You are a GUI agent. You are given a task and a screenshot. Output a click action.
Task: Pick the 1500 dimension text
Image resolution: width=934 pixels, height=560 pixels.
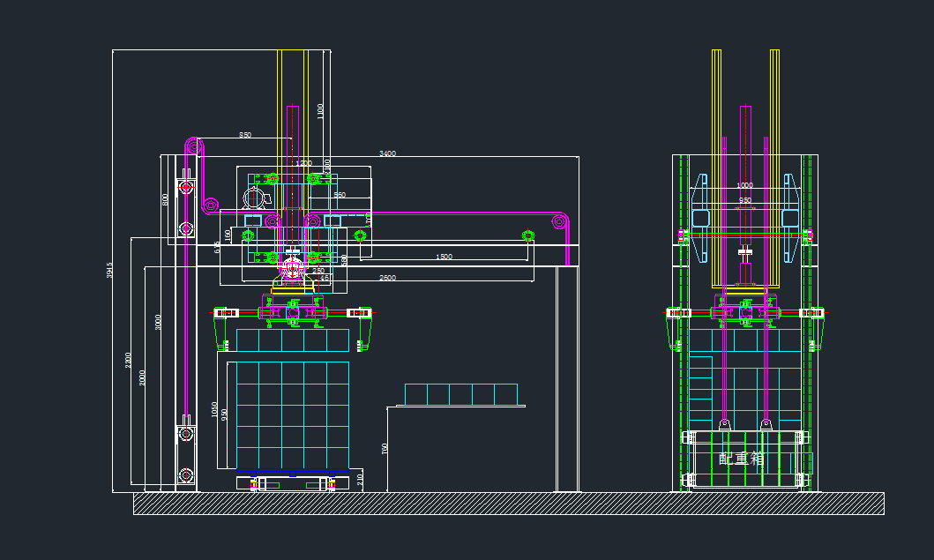444,257
